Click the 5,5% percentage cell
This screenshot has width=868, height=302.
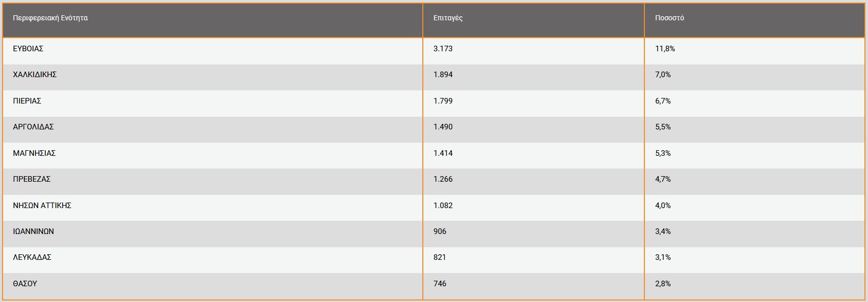coord(663,127)
